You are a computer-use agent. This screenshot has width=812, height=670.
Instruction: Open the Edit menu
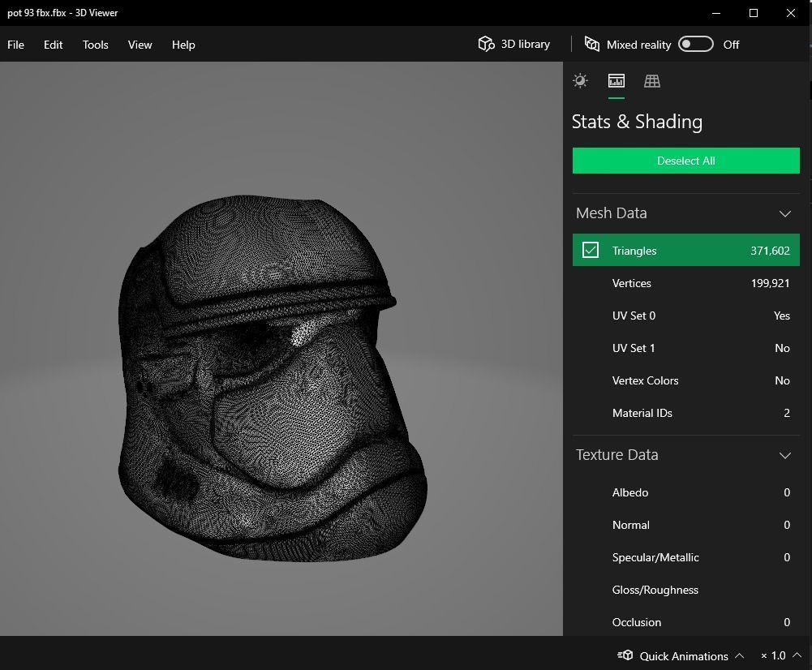tap(53, 45)
